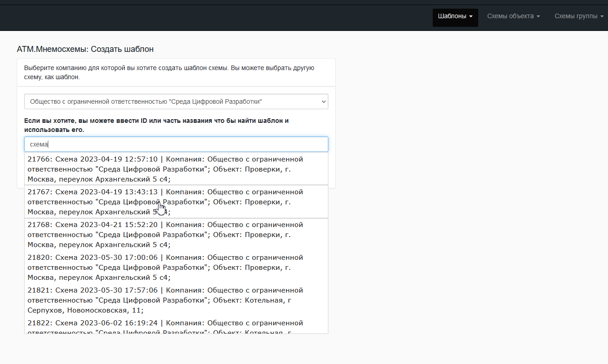Click the "АТМ.Мнемосхемы: Создать шаблон" page heading
Screen dimensions: 608x364
pyautogui.click(x=85, y=49)
